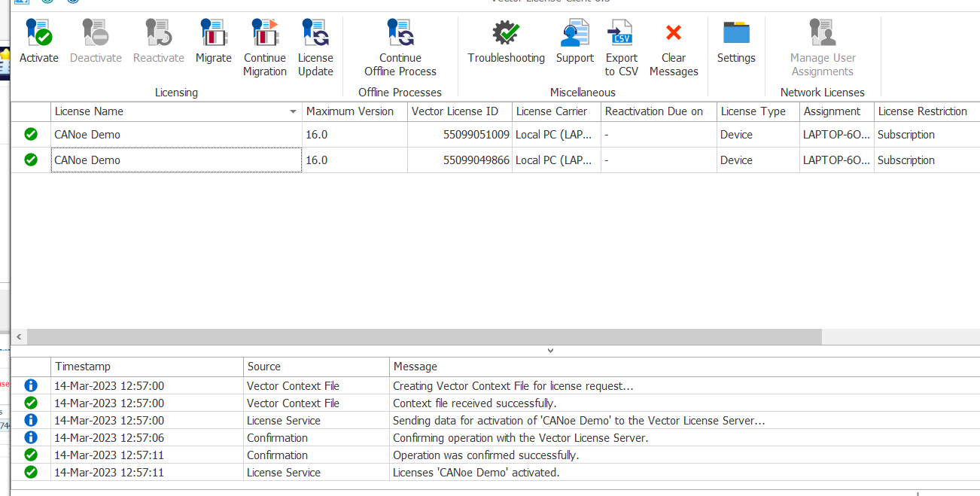Select 'Operation was confirmed successfully.' message

[x=485, y=455]
